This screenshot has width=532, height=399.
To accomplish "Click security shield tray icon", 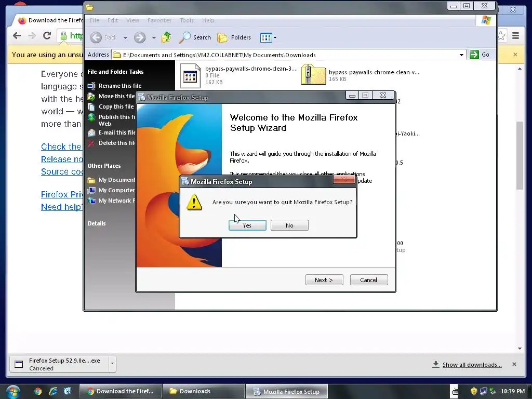I will (x=474, y=391).
